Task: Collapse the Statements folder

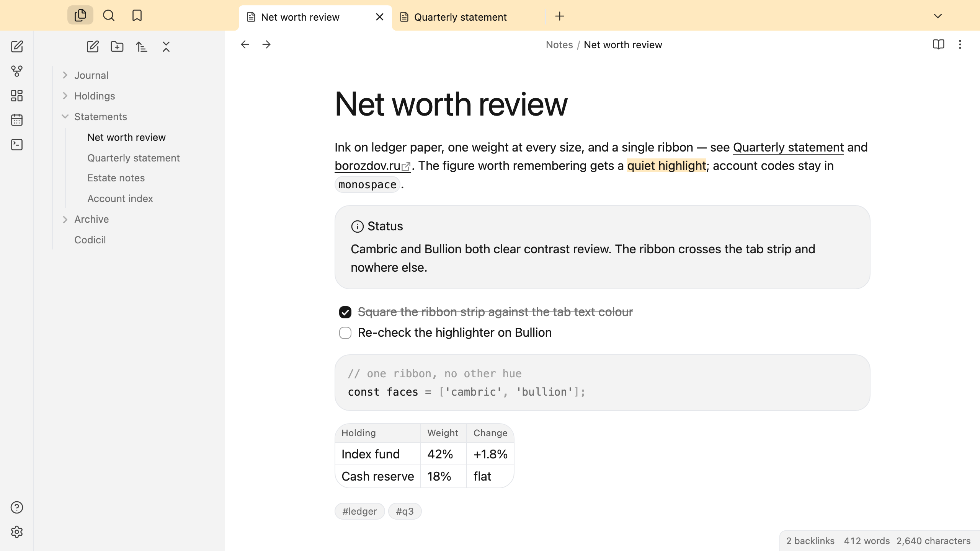Action: (65, 116)
